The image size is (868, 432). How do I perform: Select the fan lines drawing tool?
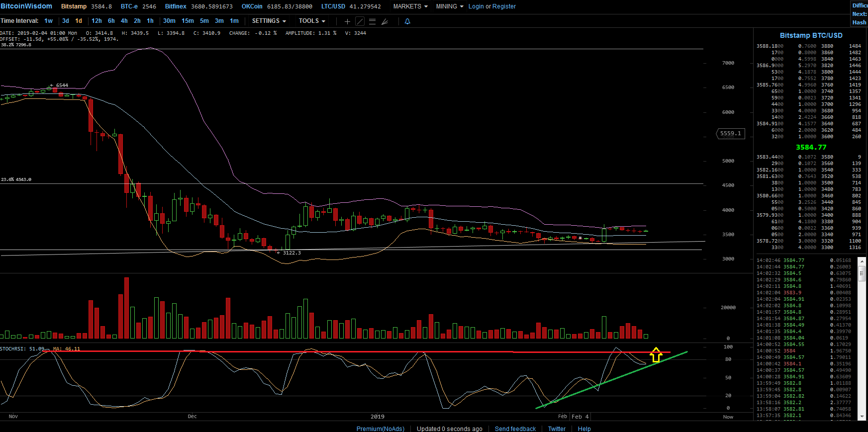[x=385, y=21]
